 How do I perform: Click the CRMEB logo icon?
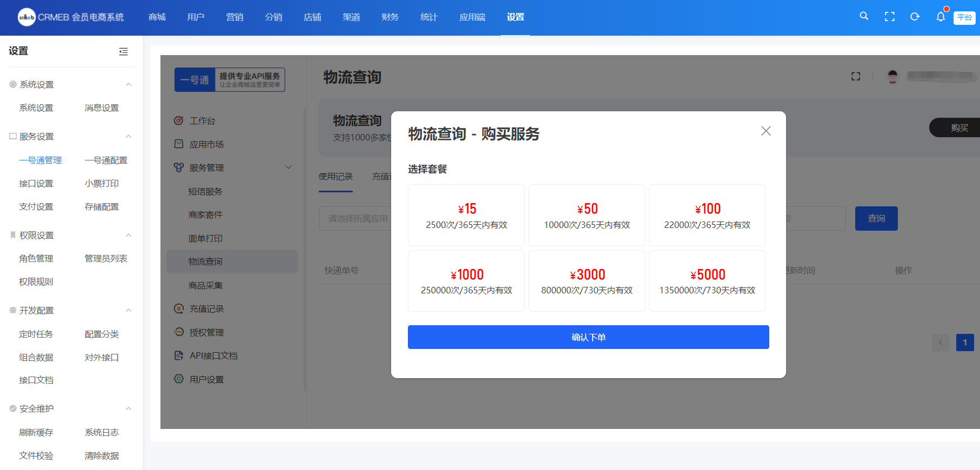point(26,17)
